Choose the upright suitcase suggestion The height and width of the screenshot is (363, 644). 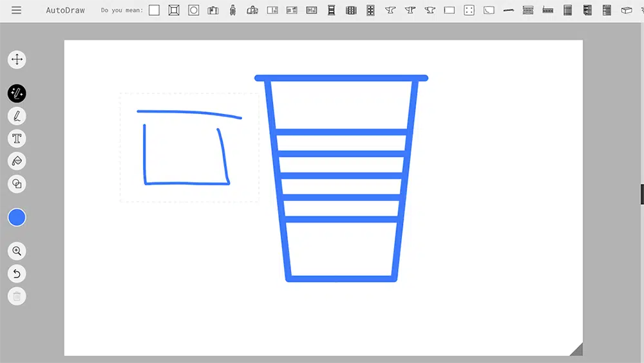coord(232,10)
